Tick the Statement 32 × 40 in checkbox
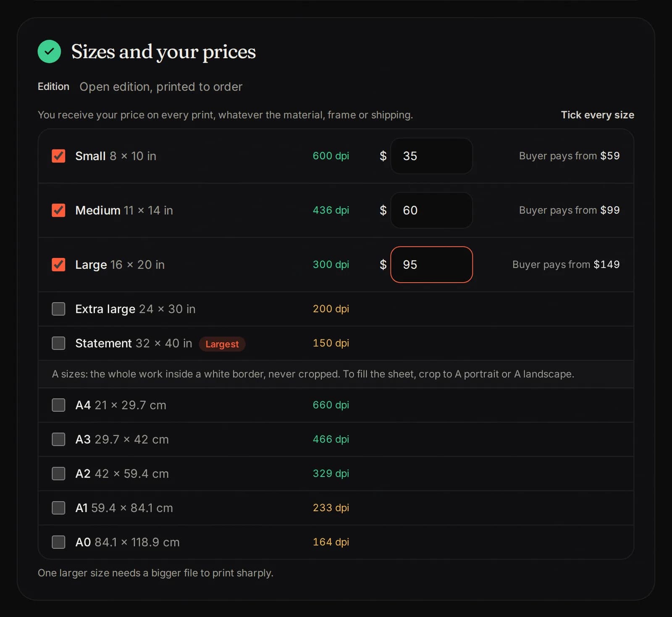This screenshot has height=617, width=672. pos(58,343)
